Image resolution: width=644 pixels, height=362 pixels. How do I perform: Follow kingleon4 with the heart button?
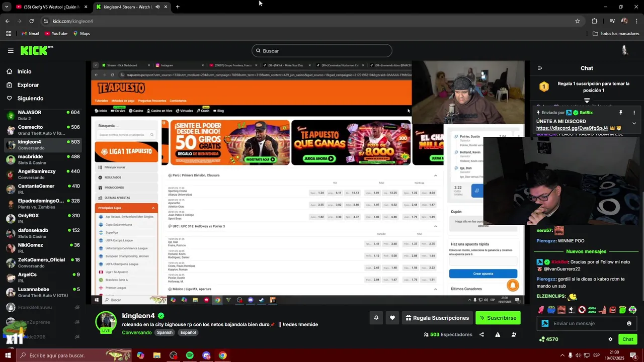click(392, 318)
